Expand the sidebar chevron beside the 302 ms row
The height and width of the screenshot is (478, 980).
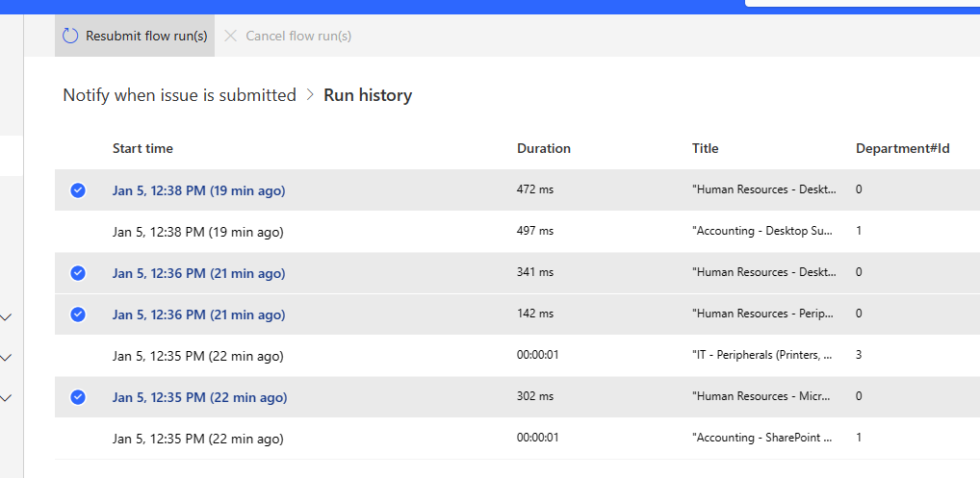coord(6,397)
